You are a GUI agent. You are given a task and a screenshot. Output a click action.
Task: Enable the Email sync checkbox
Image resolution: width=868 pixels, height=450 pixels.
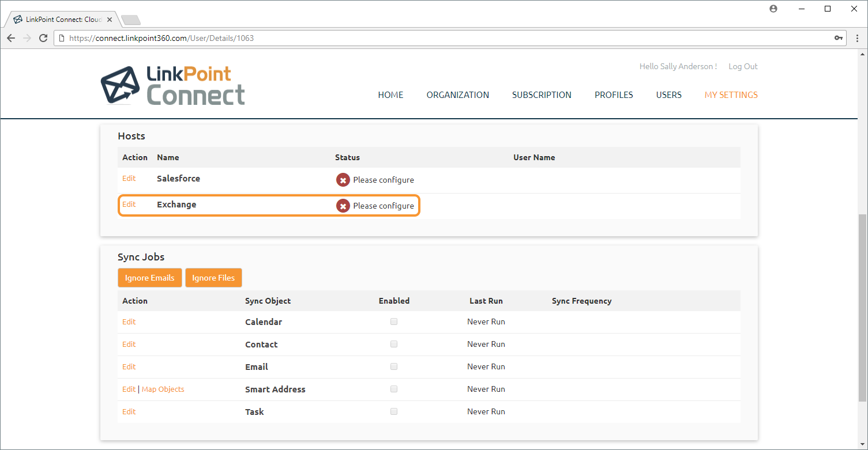394,366
